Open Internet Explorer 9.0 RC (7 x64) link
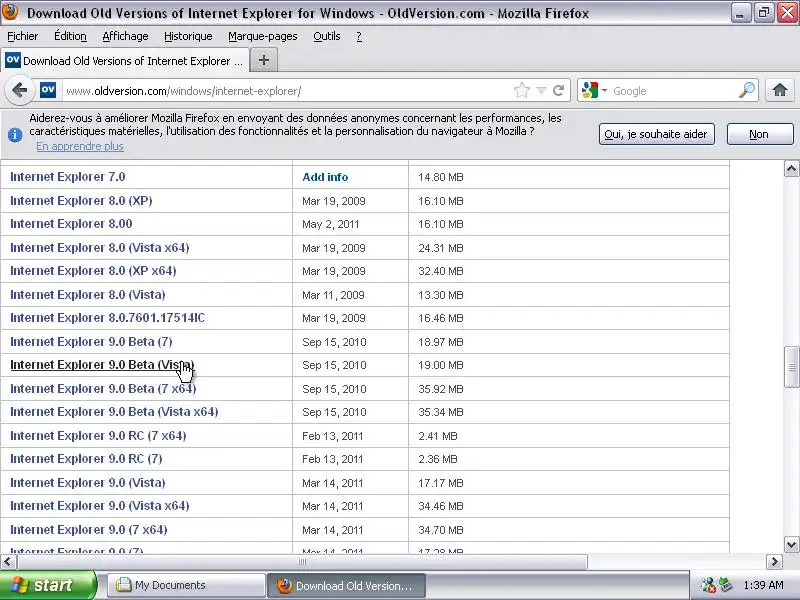This screenshot has height=600, width=800. 98,436
